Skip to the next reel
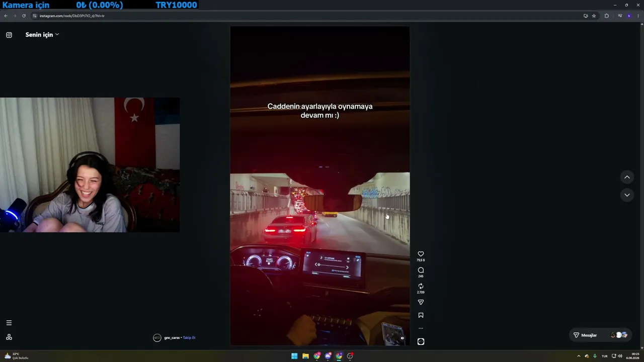This screenshot has height=362, width=644. tap(627, 195)
